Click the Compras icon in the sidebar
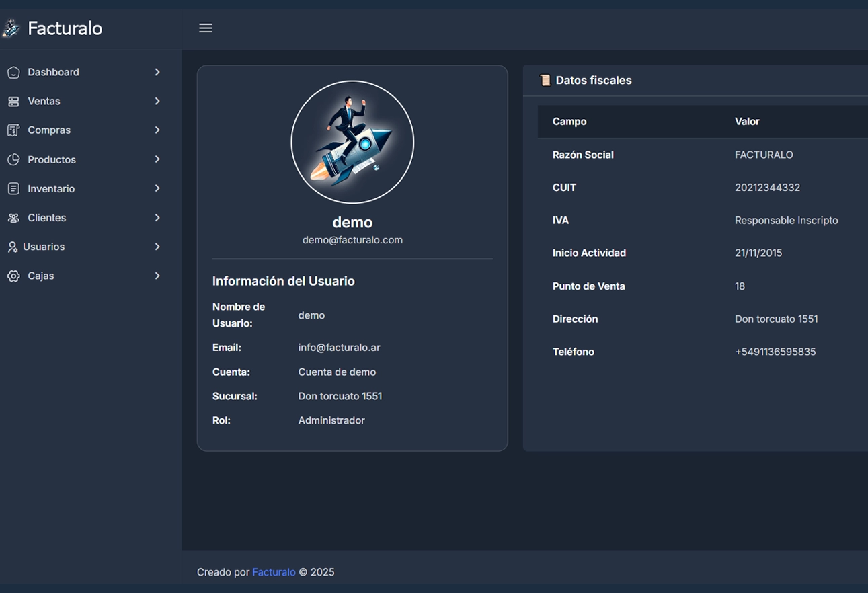 tap(14, 130)
